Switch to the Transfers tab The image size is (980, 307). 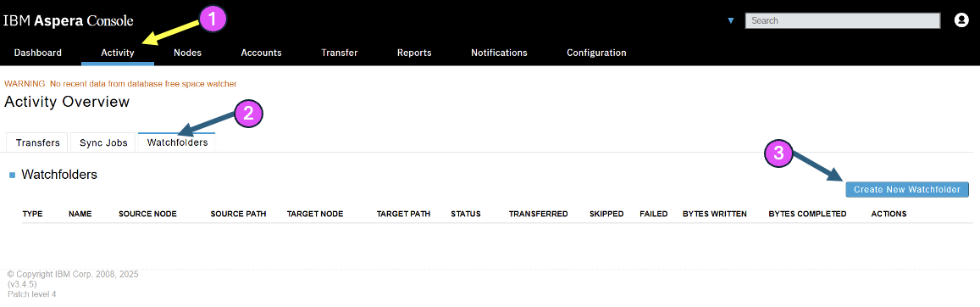(37, 142)
